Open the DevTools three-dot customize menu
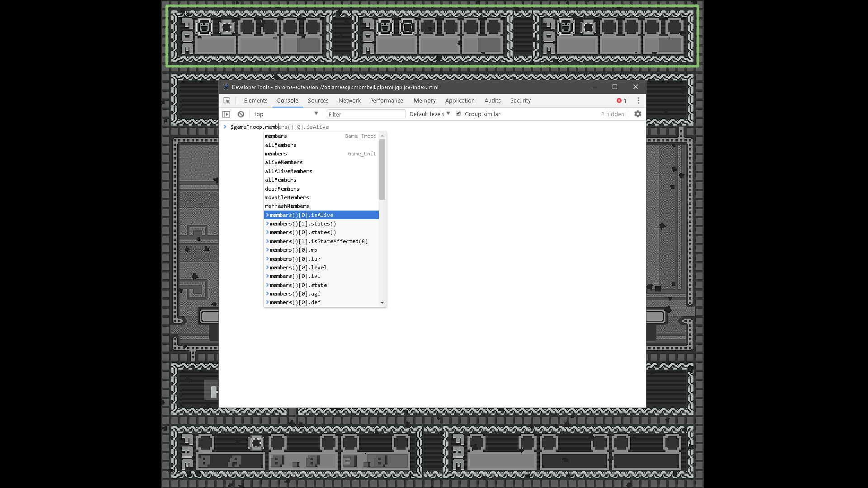 pyautogui.click(x=638, y=101)
